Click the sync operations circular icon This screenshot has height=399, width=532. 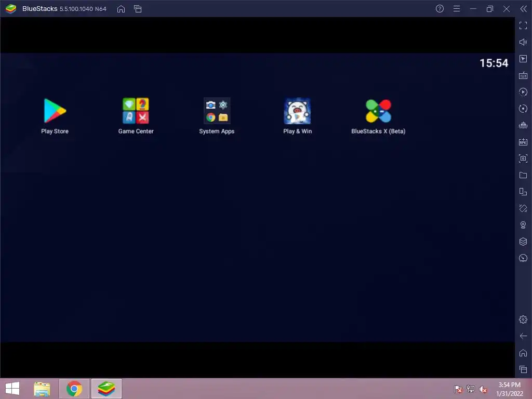523,109
